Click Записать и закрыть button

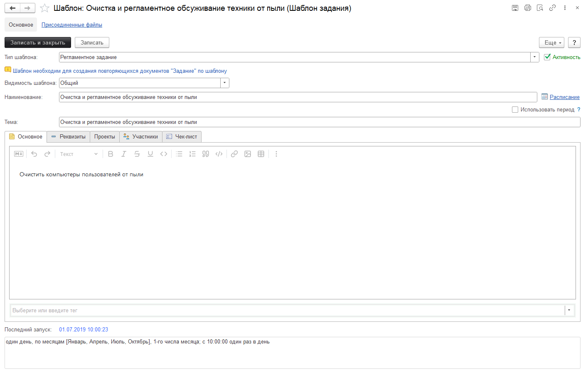[38, 42]
